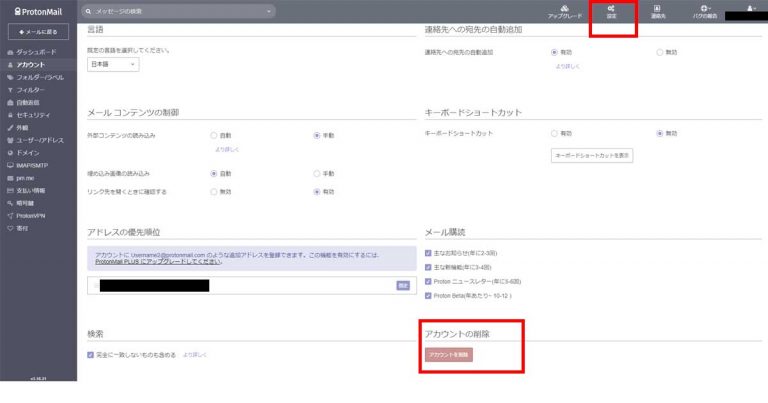Click the キーボードショートカットを表示 button

pyautogui.click(x=592, y=156)
